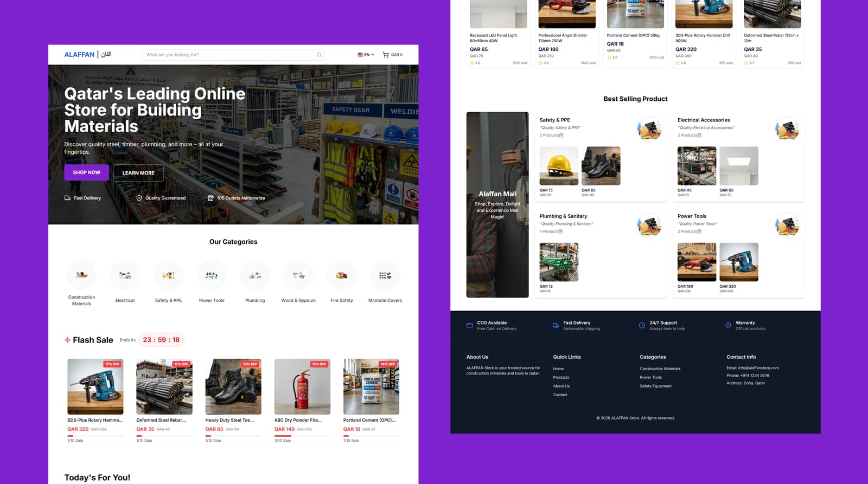Click the Alaffan Mall banner

pyautogui.click(x=497, y=205)
